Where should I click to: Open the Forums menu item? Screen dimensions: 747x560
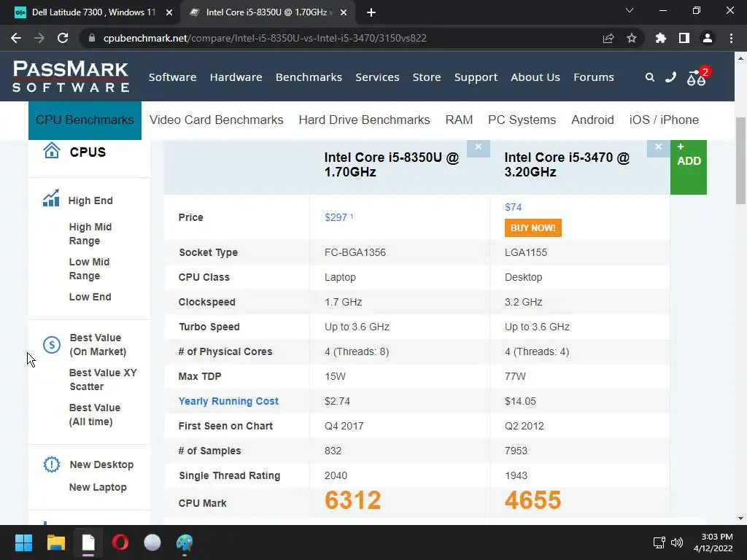click(594, 77)
